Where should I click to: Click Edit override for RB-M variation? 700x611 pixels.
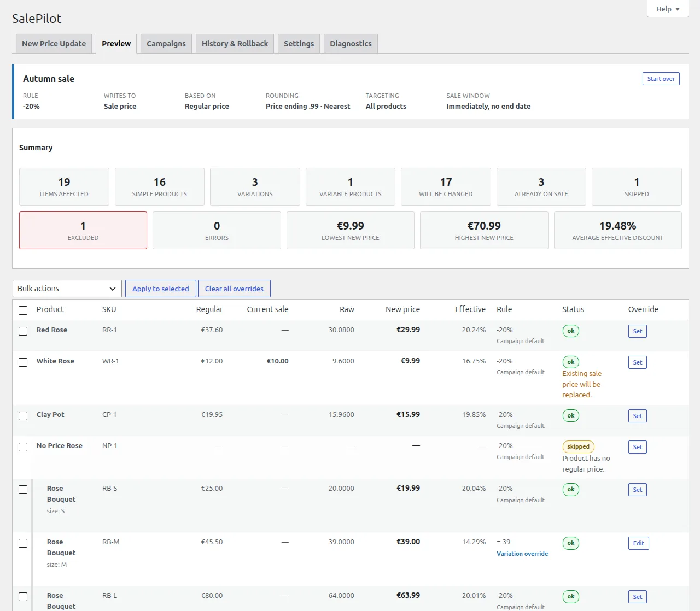639,543
